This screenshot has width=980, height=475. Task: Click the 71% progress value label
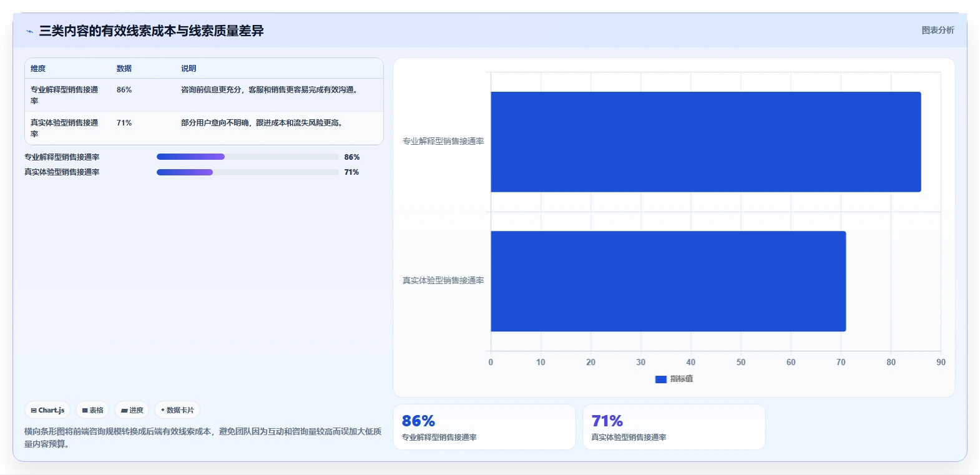click(351, 172)
